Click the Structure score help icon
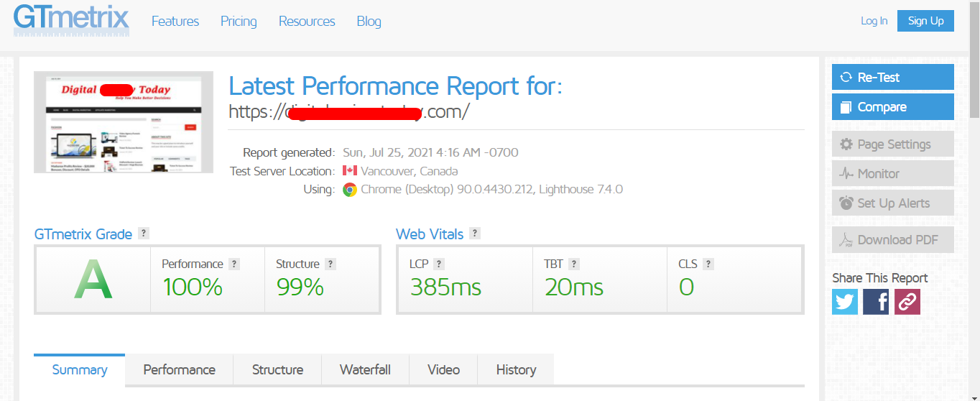 tap(330, 264)
